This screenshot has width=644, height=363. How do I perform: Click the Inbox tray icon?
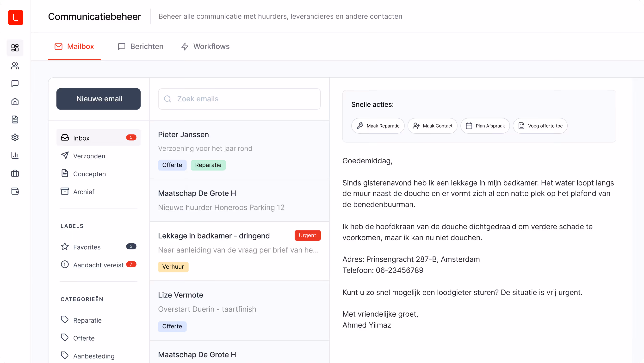[x=65, y=137]
